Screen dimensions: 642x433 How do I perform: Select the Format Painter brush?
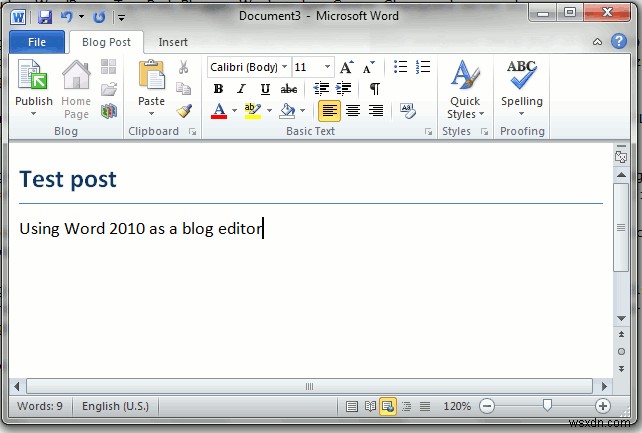point(184,111)
